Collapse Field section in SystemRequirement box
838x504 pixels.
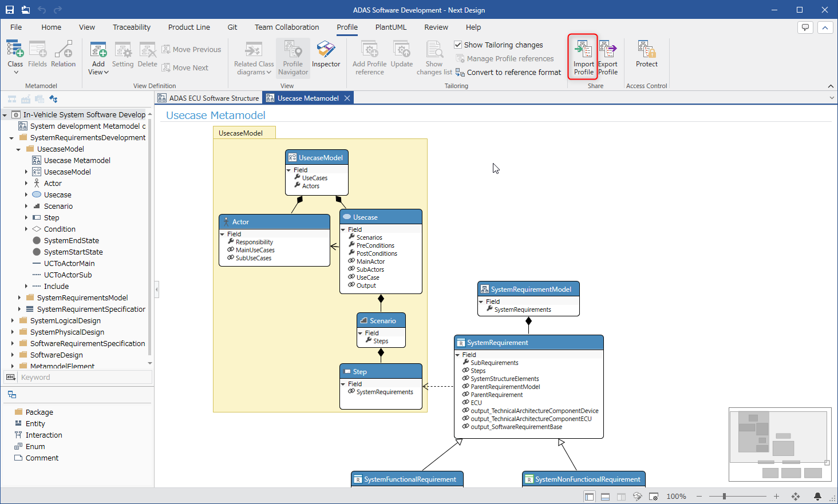click(457, 355)
